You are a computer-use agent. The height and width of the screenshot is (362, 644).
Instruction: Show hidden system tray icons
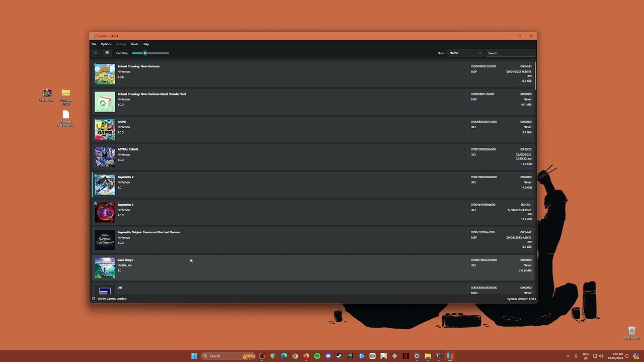point(568,356)
